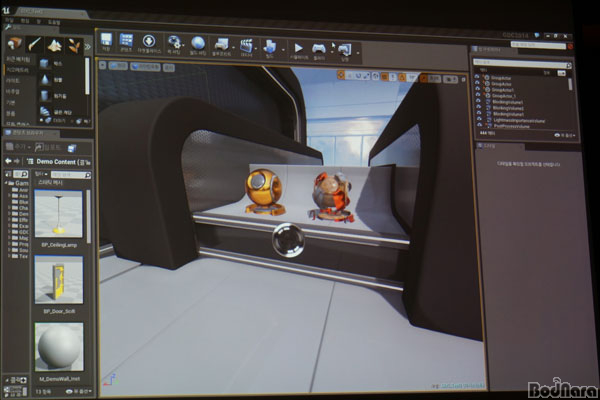The height and width of the screenshot is (400, 600).
Task: Select the translate transform gizmo icon
Action: [x=341, y=75]
